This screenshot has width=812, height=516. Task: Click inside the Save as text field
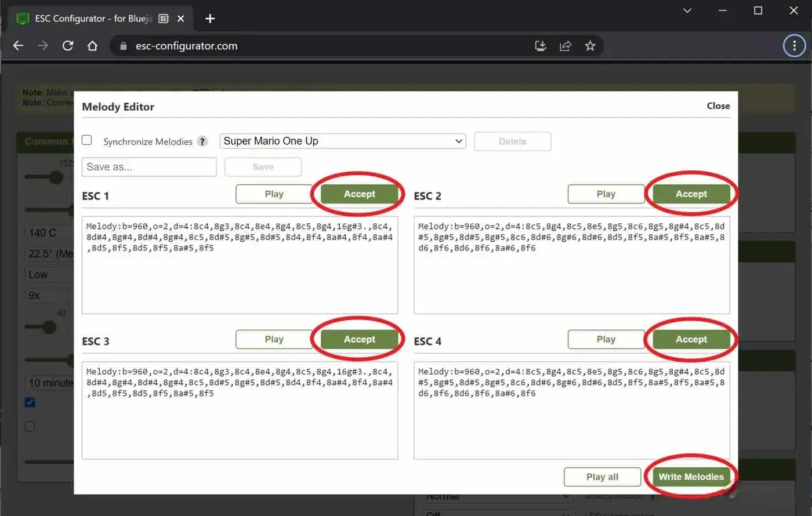click(x=148, y=167)
